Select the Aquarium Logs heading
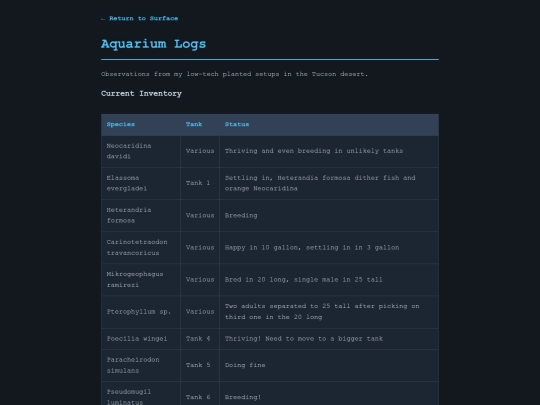Screen dimensions: 540x405 tap(153, 44)
